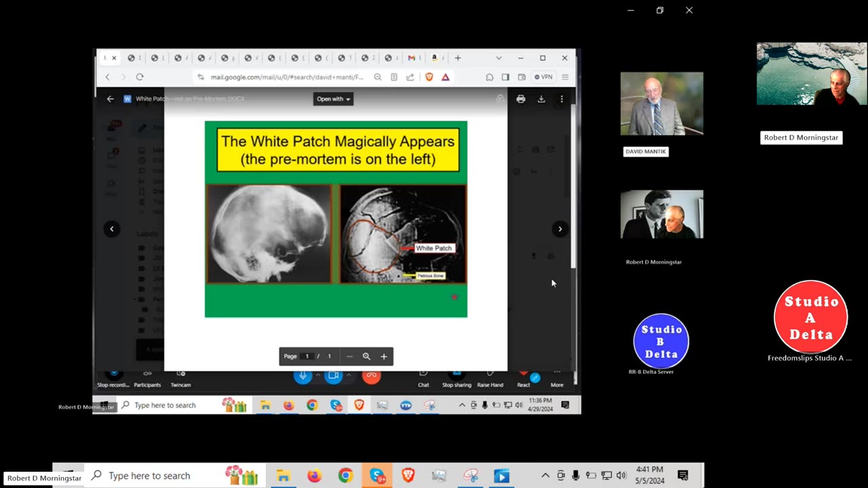Reload the page in shared browser
The width and height of the screenshot is (868, 488).
pos(140,77)
